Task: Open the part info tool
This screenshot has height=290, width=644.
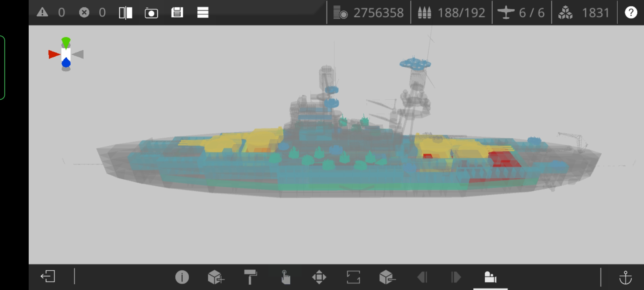Action: tap(182, 277)
